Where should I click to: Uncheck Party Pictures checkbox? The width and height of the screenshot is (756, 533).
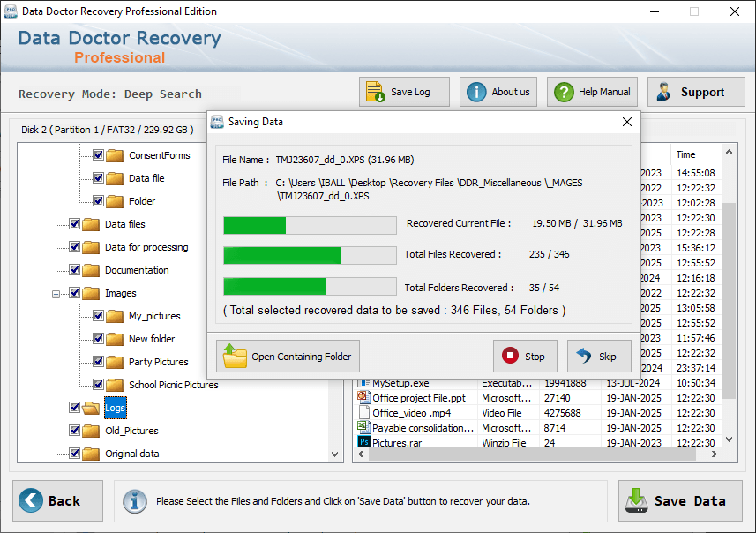click(98, 361)
